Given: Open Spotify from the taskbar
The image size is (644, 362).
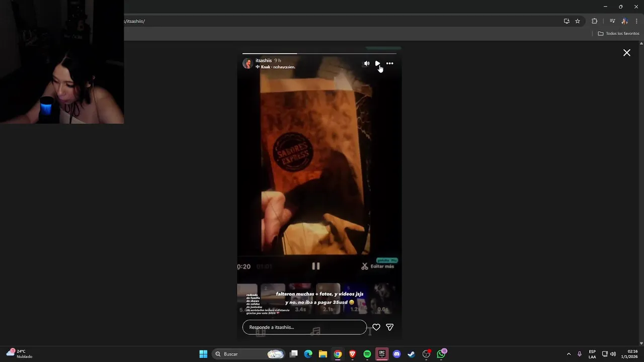Looking at the screenshot, I should (367, 354).
